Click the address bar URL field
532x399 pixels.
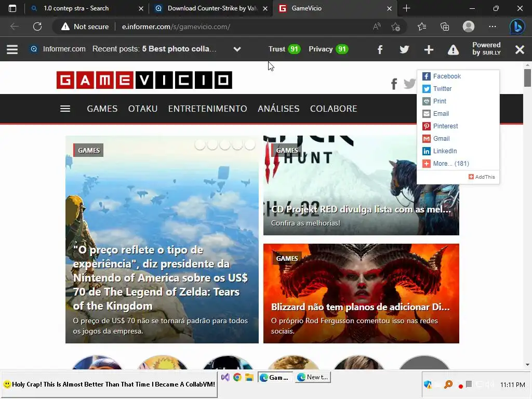pyautogui.click(x=176, y=26)
